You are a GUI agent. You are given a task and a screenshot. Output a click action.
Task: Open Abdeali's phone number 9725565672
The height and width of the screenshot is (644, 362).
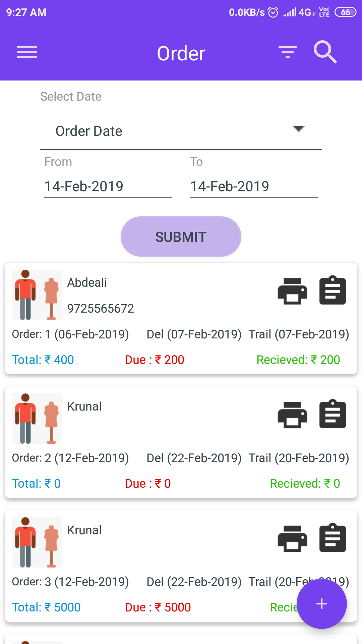click(101, 309)
